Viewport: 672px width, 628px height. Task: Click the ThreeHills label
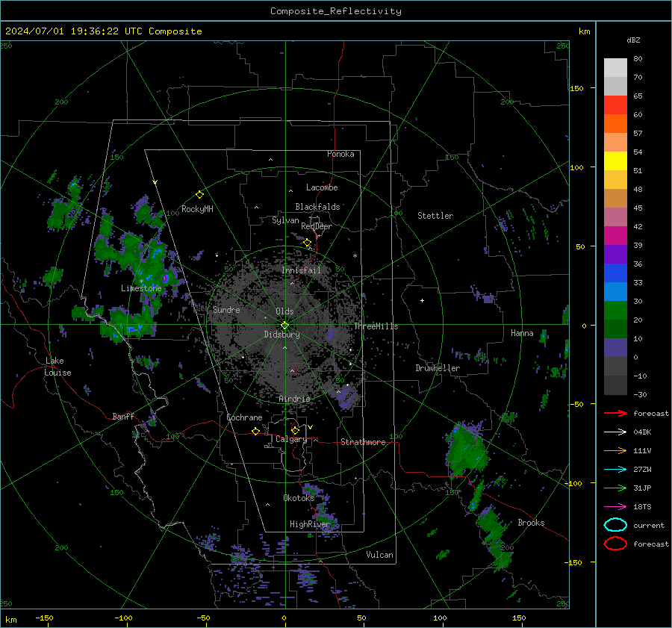[x=376, y=326]
